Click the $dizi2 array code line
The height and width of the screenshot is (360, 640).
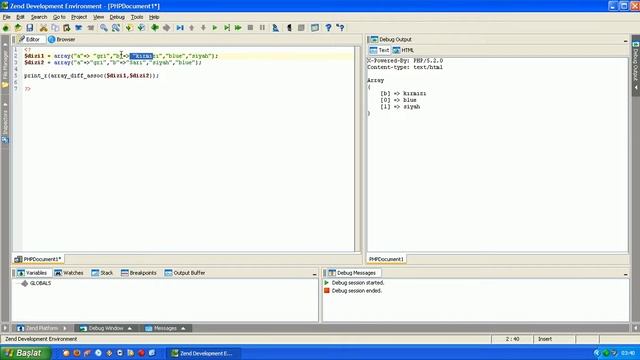coord(113,62)
